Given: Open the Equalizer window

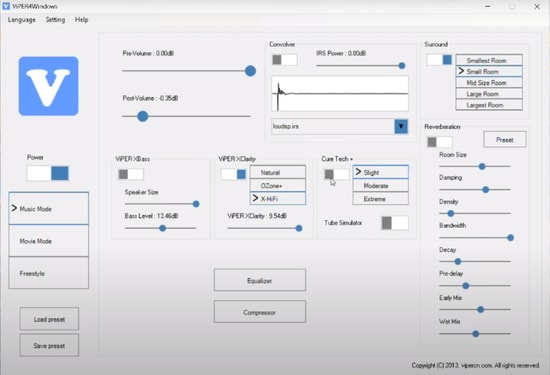Looking at the screenshot, I should pos(260,280).
